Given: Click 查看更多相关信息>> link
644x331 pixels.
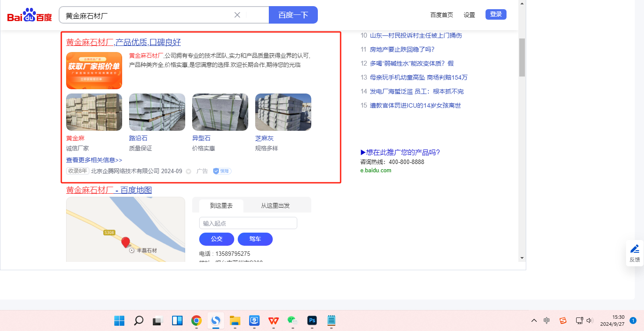Looking at the screenshot, I should click(x=94, y=160).
